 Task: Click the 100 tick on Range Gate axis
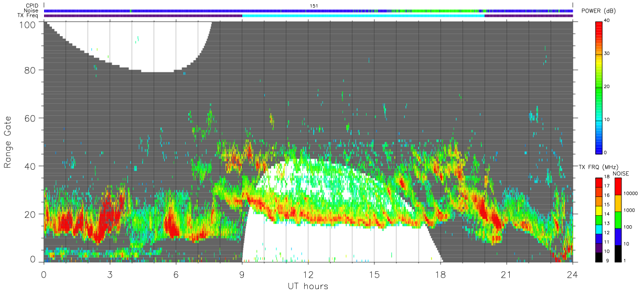[x=27, y=24]
